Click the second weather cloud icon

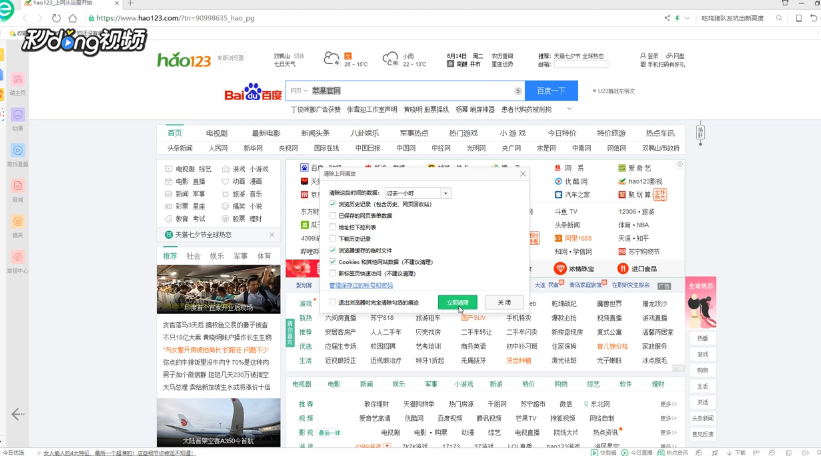pos(390,58)
